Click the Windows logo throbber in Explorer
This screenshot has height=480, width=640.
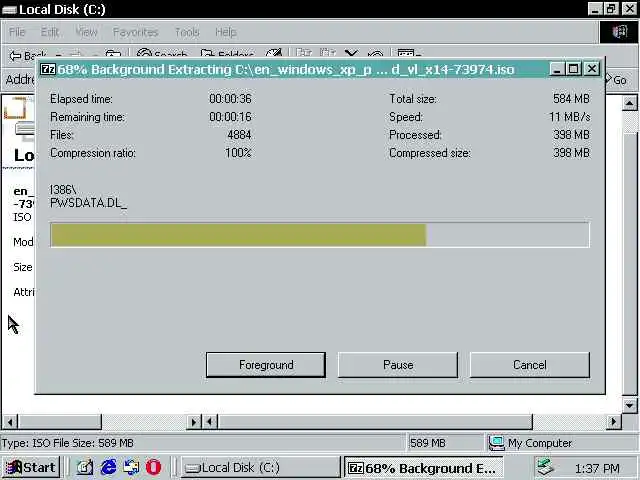[x=619, y=31]
